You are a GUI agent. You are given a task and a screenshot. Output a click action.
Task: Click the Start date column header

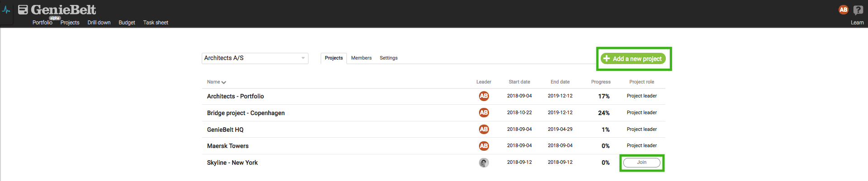pyautogui.click(x=519, y=82)
